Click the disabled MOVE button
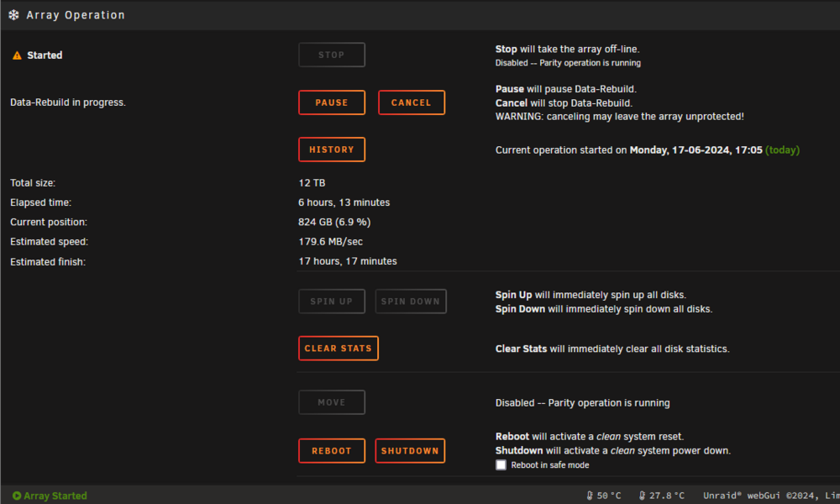The height and width of the screenshot is (504, 840). pyautogui.click(x=332, y=402)
